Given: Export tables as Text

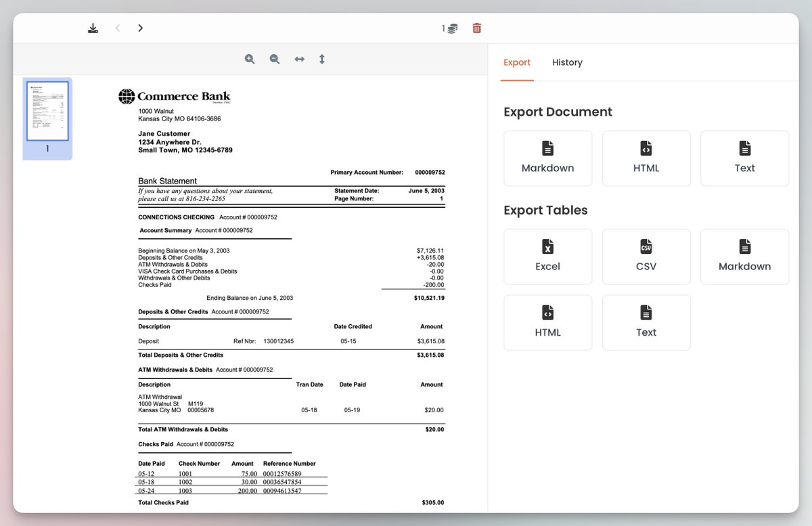Looking at the screenshot, I should [646, 322].
